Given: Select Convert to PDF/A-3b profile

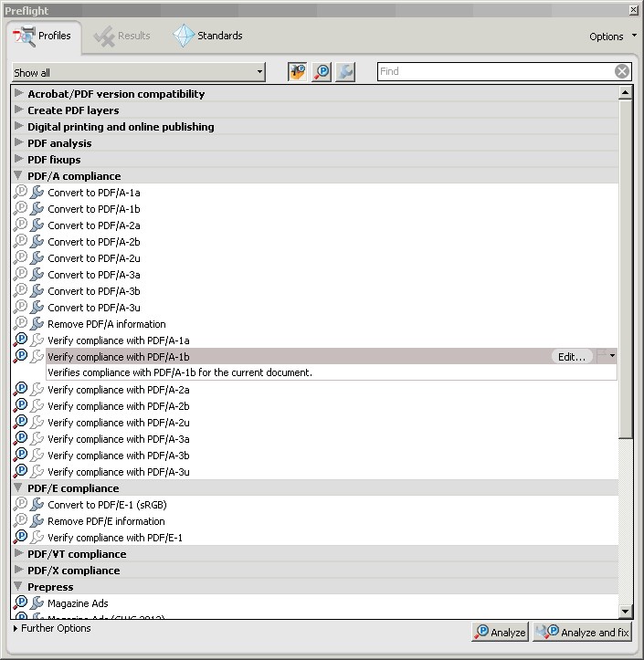Looking at the screenshot, I should 94,291.
